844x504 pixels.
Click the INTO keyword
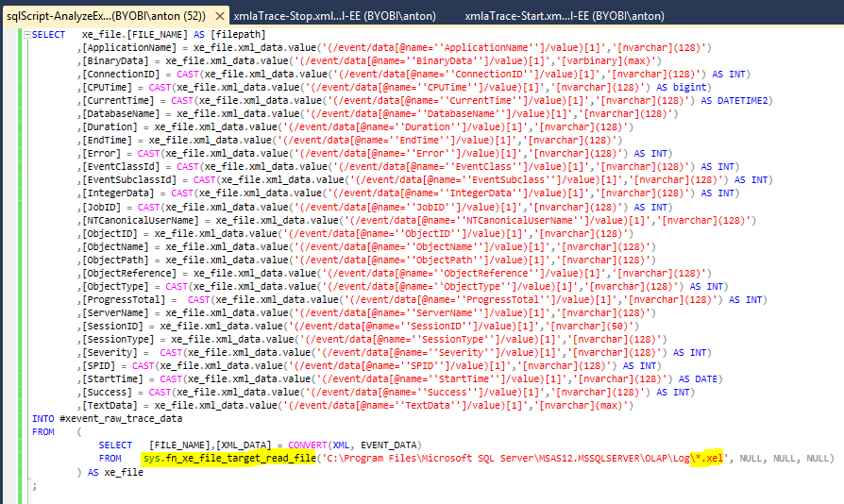coord(43,418)
